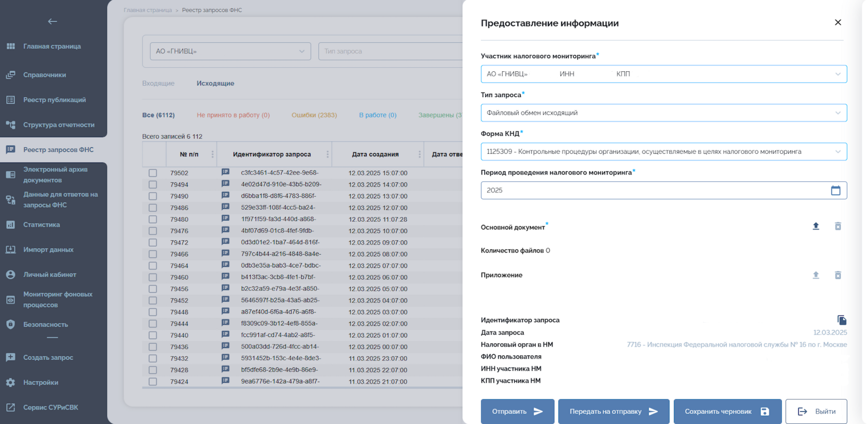This screenshot has width=868, height=424.
Task: Open Статистика from the sidebar
Action: [41, 225]
